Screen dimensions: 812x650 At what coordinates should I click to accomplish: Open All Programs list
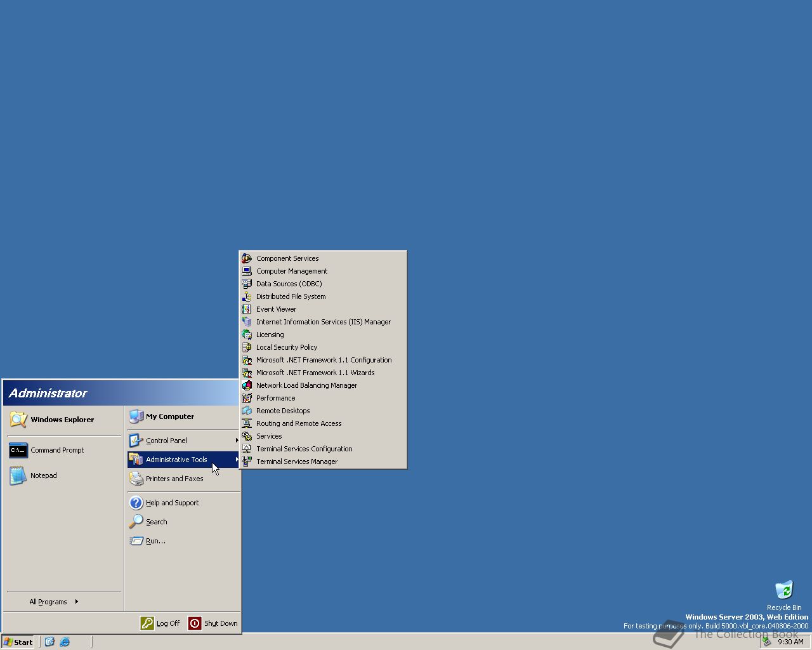click(x=63, y=602)
